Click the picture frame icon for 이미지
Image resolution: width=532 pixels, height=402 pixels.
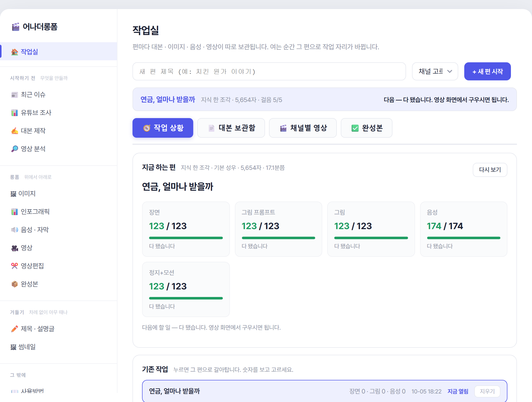(13, 194)
